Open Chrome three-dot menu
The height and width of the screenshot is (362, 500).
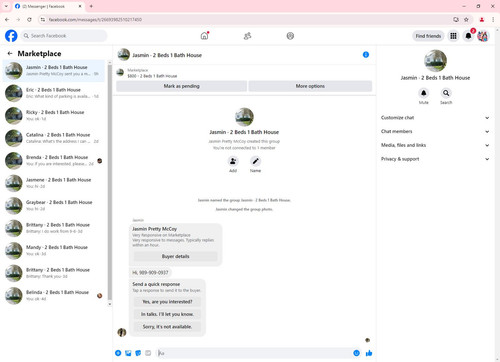coord(493,20)
